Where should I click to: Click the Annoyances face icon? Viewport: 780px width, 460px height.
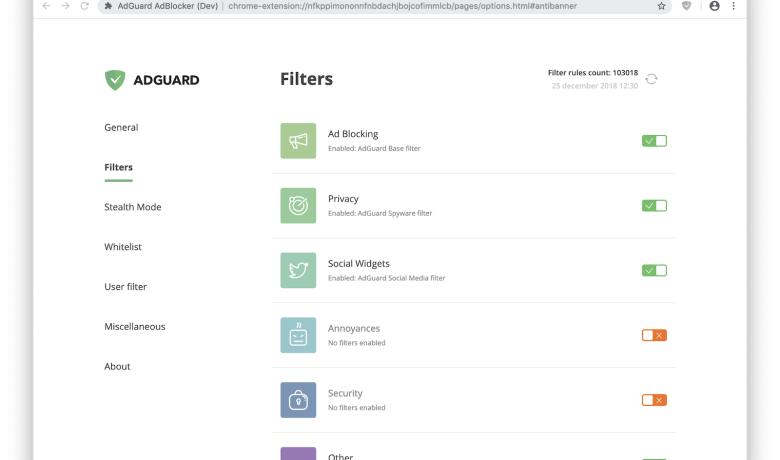click(x=298, y=335)
